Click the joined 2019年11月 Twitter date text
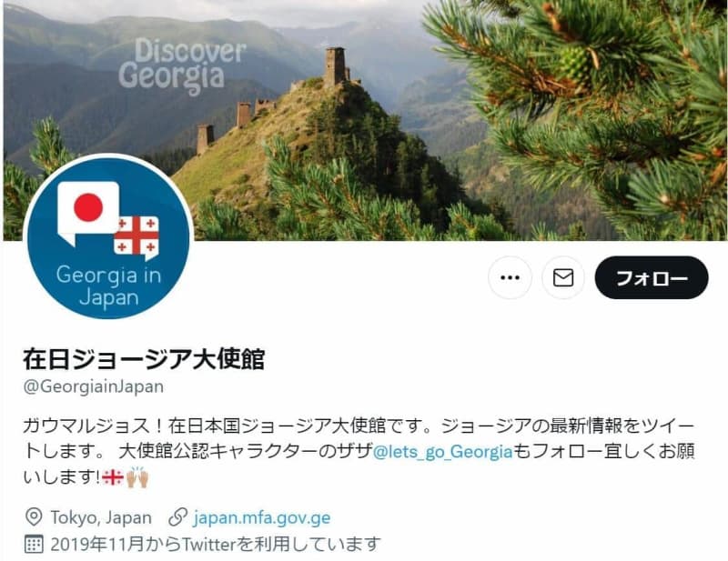This screenshot has height=561, width=728. click(x=216, y=544)
